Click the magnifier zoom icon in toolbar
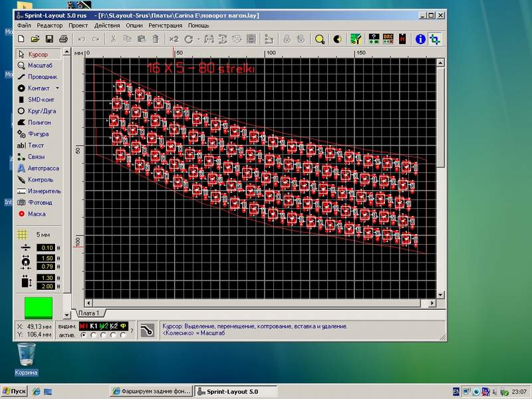The image size is (532, 399). tap(320, 39)
